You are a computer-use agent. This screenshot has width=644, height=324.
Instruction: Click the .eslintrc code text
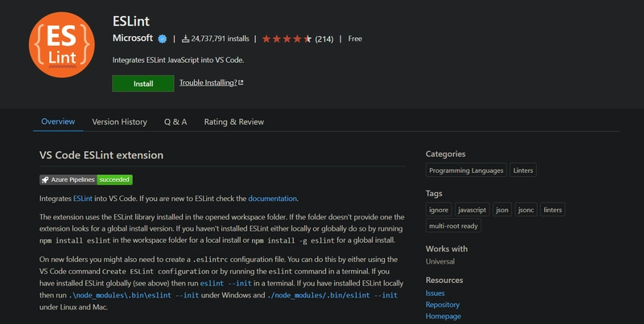(210, 260)
